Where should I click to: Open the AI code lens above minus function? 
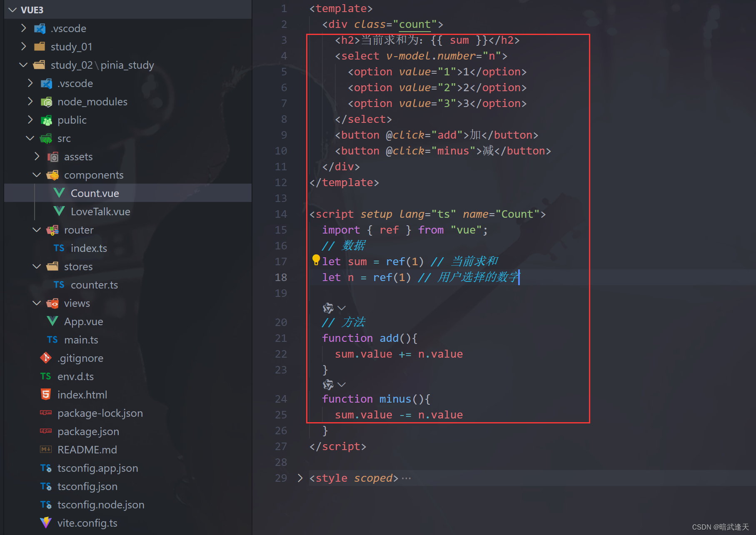click(x=328, y=384)
